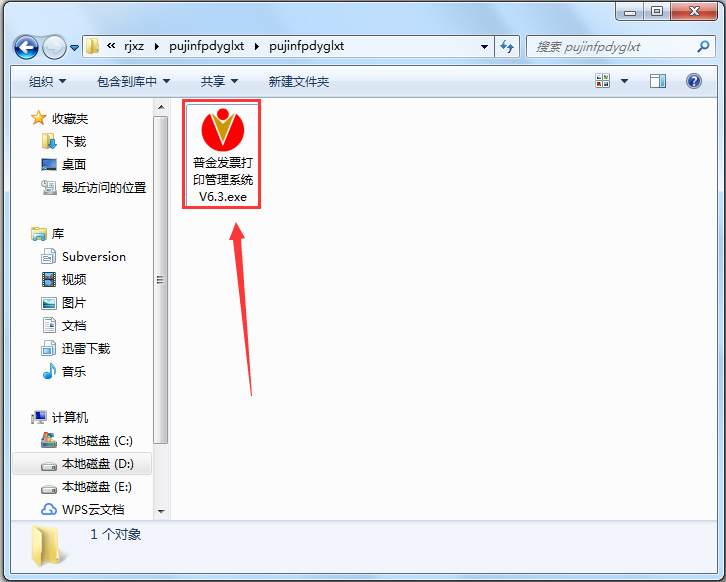Screen dimensions: 726x582
Task: Click the Back navigation arrow
Action: (x=26, y=47)
